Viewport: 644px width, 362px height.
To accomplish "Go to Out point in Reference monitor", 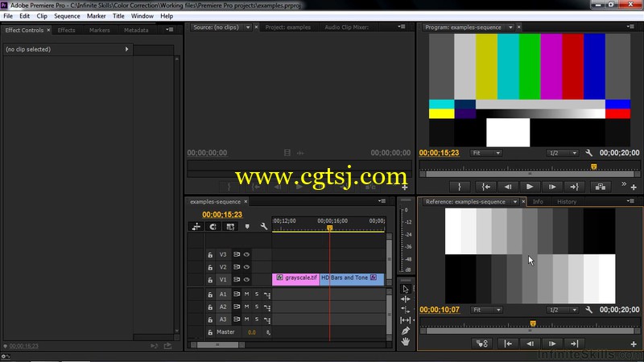I will tap(574, 343).
